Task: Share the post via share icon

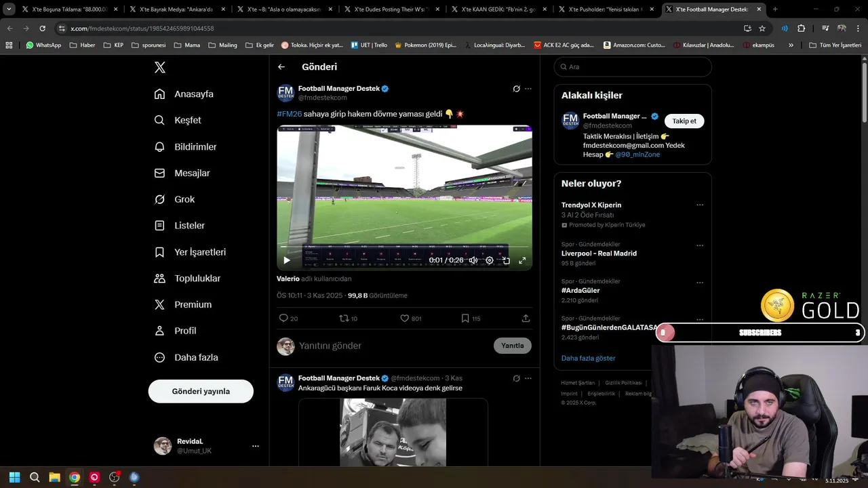Action: click(526, 318)
